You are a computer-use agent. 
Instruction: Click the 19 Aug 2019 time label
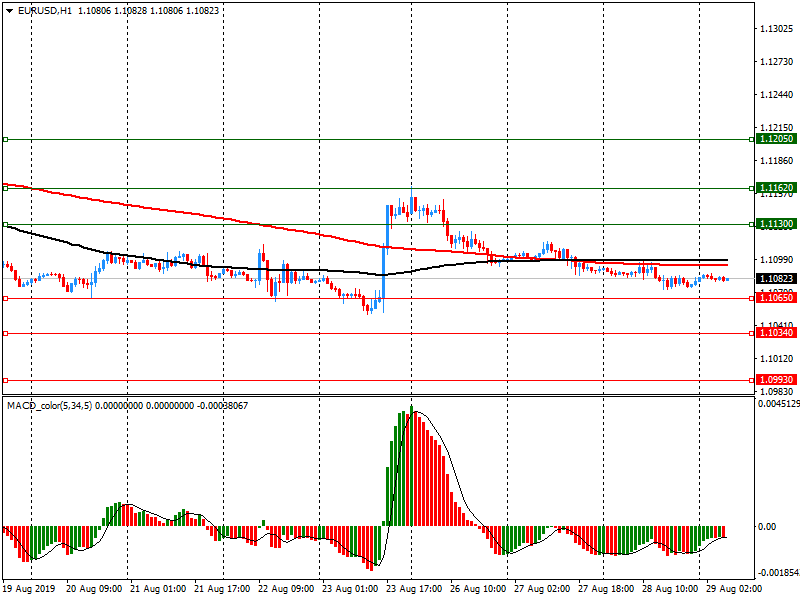point(29,589)
